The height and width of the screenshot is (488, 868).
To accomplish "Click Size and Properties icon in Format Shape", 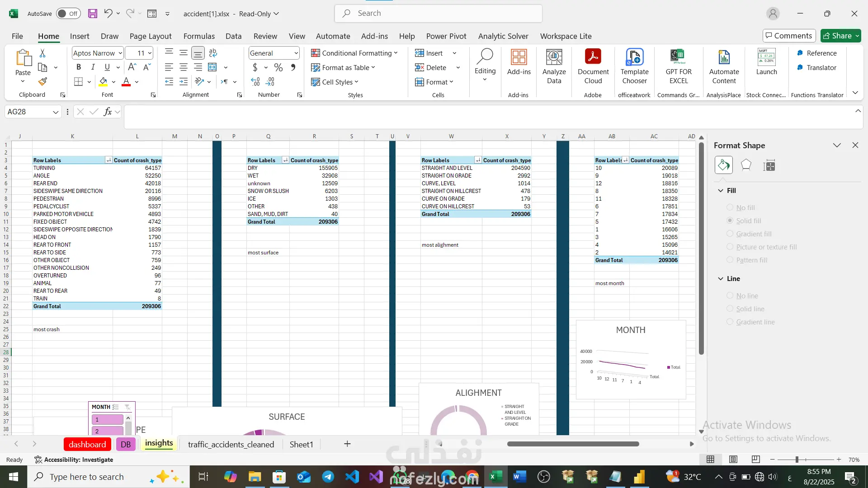I will click(769, 165).
